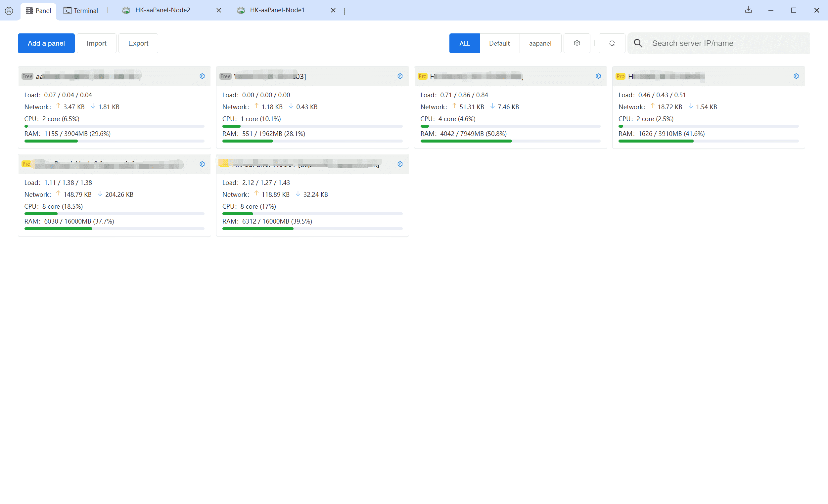This screenshot has height=504, width=828.
Task: Open settings gear on the 4 core server card
Action: click(x=598, y=76)
